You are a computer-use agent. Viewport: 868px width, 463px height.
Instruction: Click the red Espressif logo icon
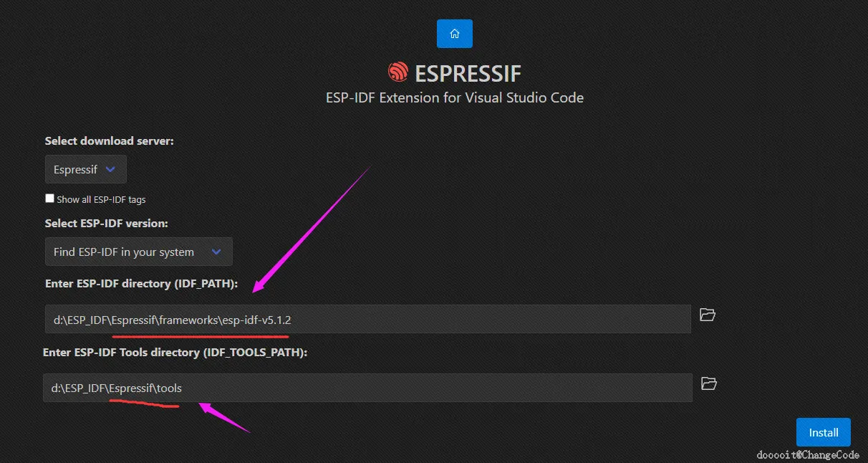[x=397, y=72]
